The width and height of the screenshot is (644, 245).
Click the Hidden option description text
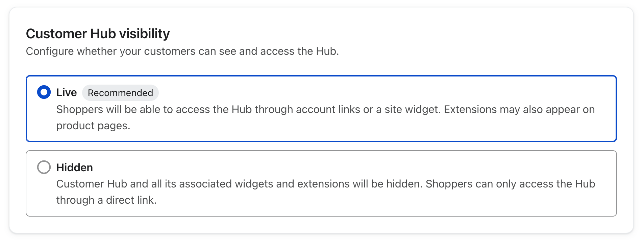click(326, 192)
